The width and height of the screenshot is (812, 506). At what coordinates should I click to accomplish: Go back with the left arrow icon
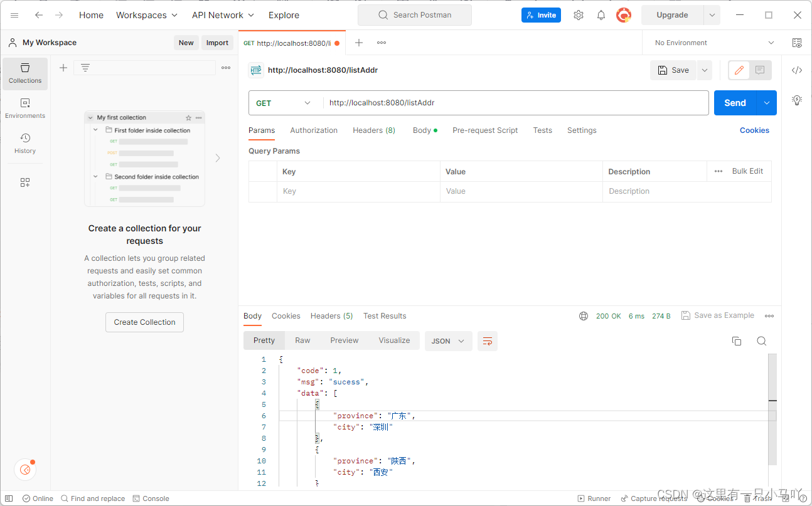39,15
